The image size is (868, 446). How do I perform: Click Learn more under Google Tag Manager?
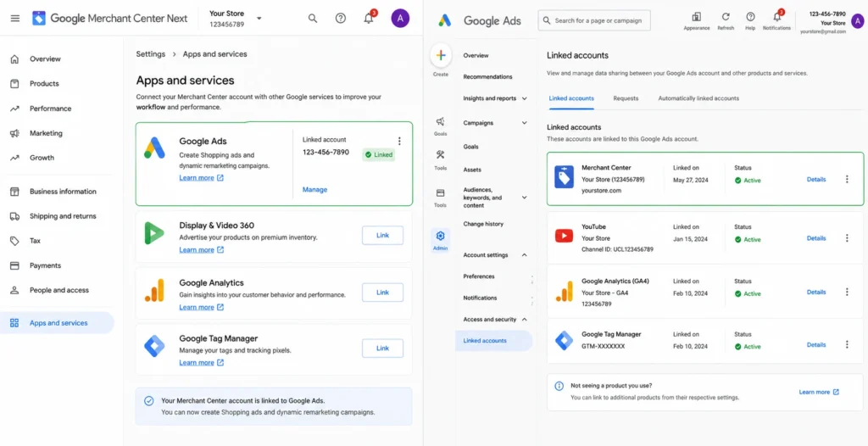point(202,362)
